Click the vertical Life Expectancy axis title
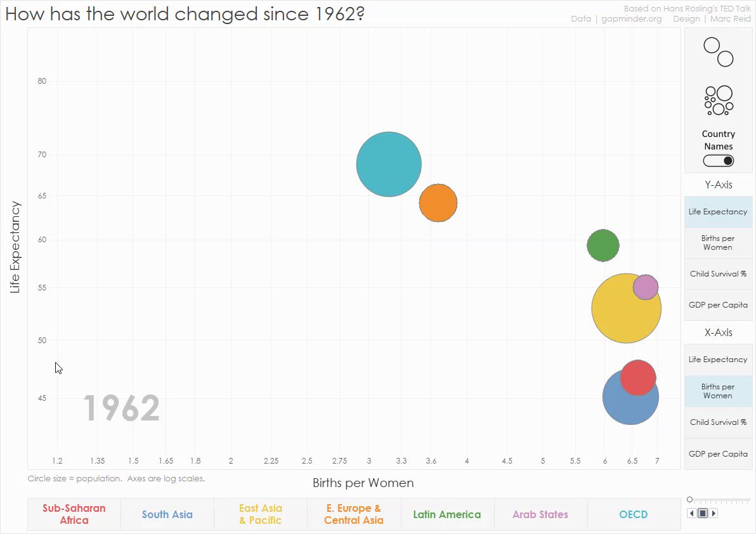Screen dimensions: 756x534 point(15,247)
